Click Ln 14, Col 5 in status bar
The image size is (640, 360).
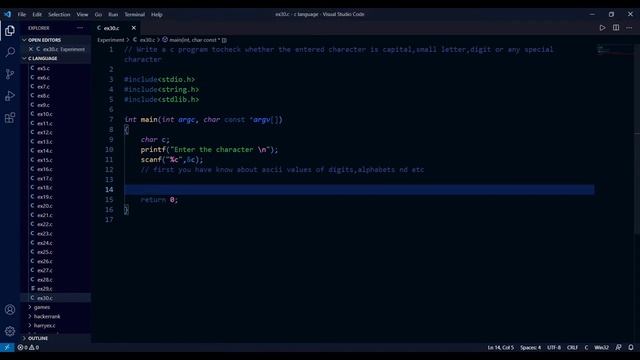pos(500,347)
